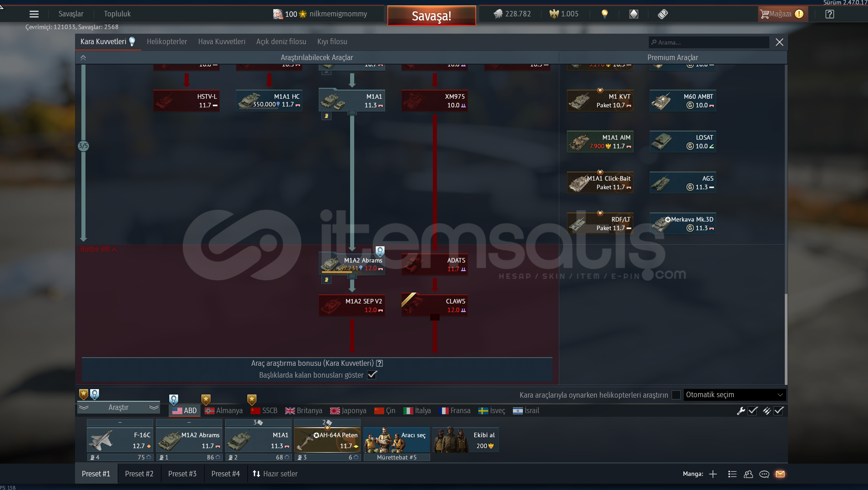Switch to Açık deniz filosu tab
The image size is (868, 490).
pos(281,42)
